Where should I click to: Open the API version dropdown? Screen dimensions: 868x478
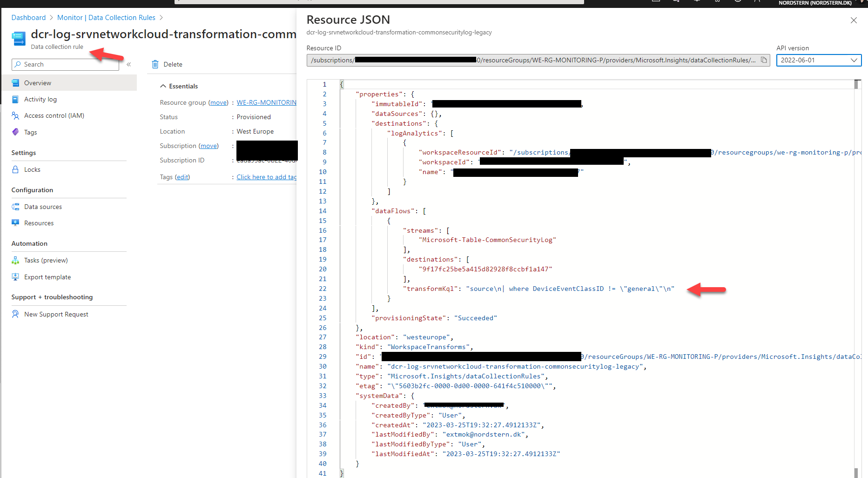click(818, 60)
